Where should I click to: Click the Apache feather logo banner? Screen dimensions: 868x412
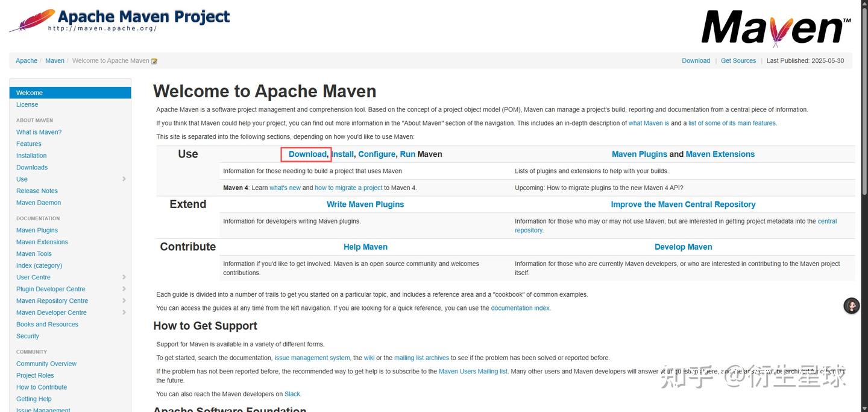[119, 20]
